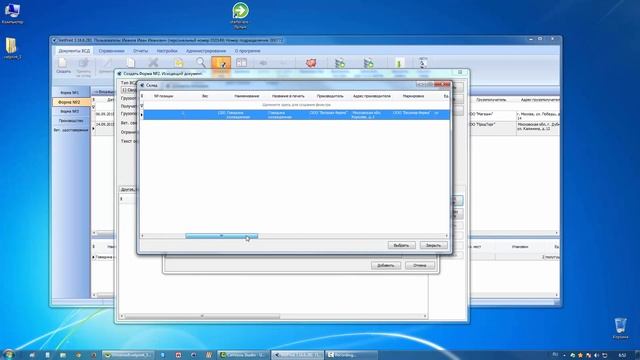Click the two-panel layout toolbar icon
Screen dimensions: 640x360
(242, 63)
